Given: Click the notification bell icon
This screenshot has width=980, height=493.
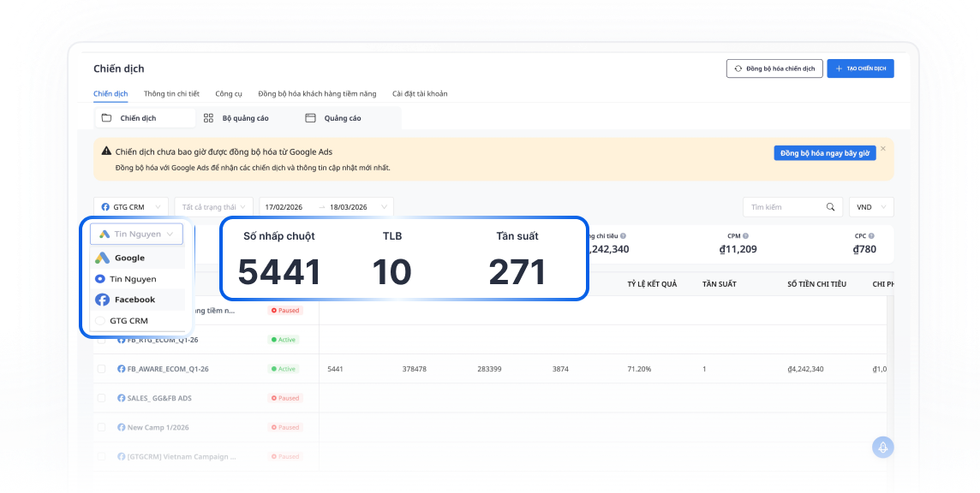Looking at the screenshot, I should tap(883, 447).
